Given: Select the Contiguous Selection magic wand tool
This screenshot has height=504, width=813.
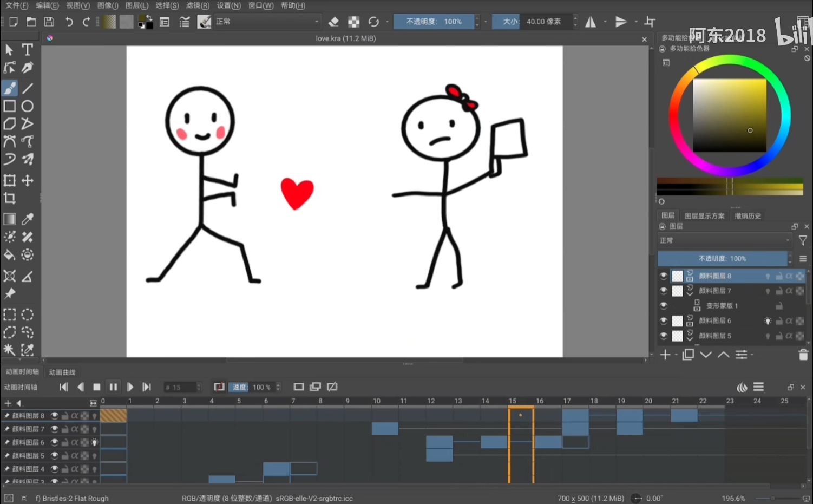Looking at the screenshot, I should tap(10, 350).
